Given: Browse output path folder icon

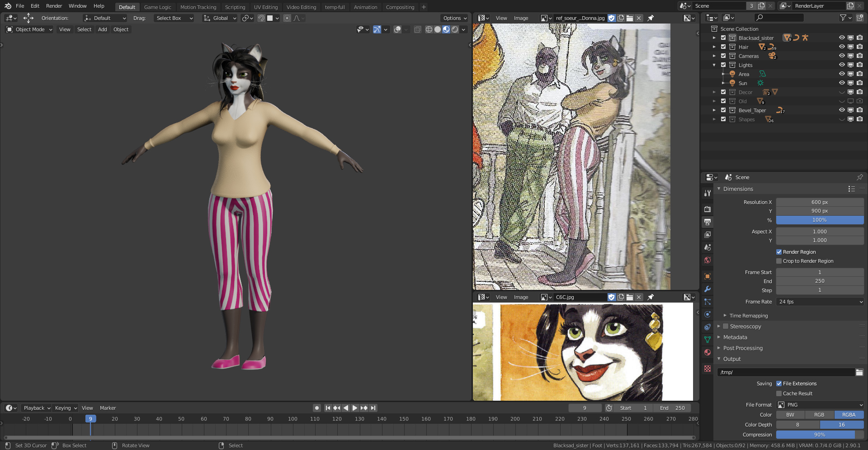Looking at the screenshot, I should coord(859,372).
